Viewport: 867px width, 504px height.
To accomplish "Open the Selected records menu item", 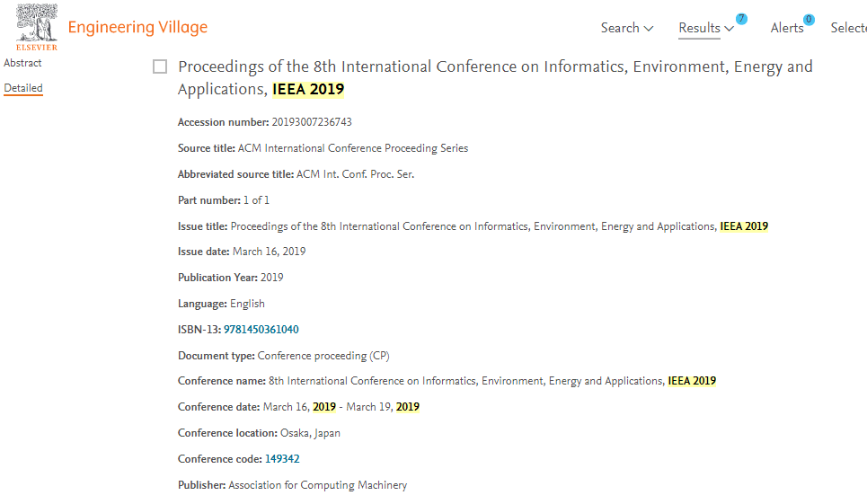I will pyautogui.click(x=849, y=28).
